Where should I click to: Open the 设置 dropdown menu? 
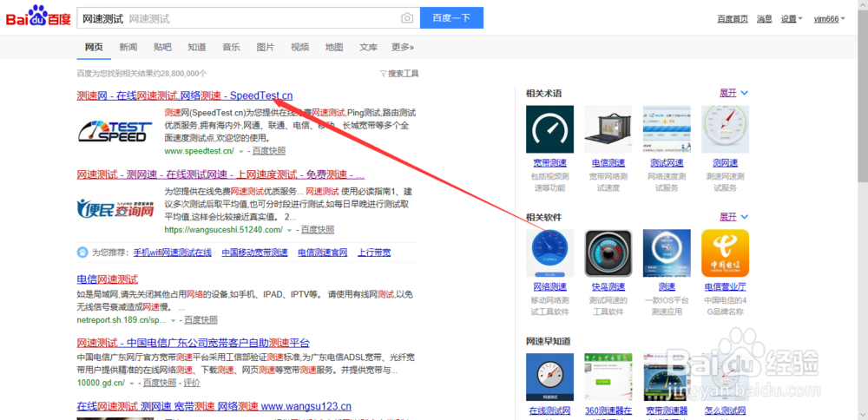coord(792,19)
